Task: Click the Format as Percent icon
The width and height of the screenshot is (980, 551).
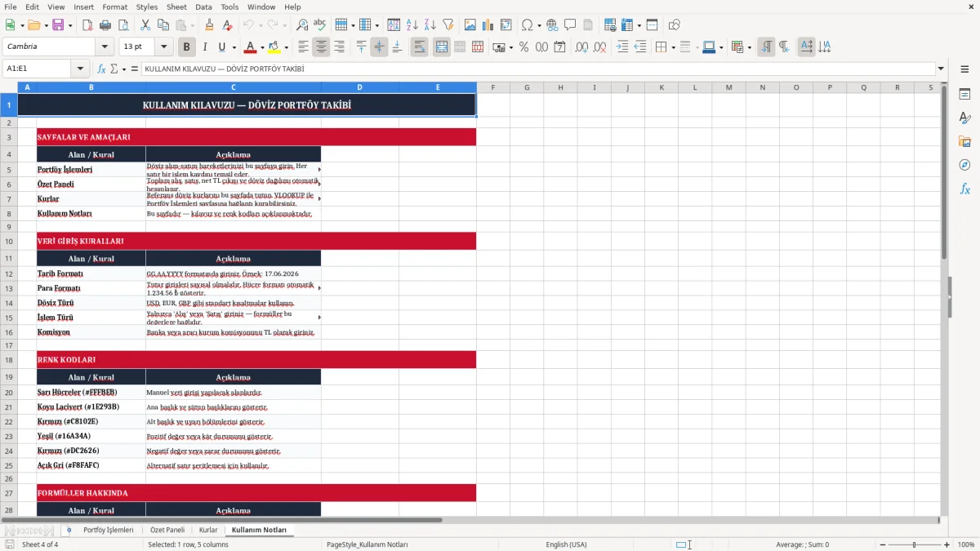Action: click(x=523, y=47)
